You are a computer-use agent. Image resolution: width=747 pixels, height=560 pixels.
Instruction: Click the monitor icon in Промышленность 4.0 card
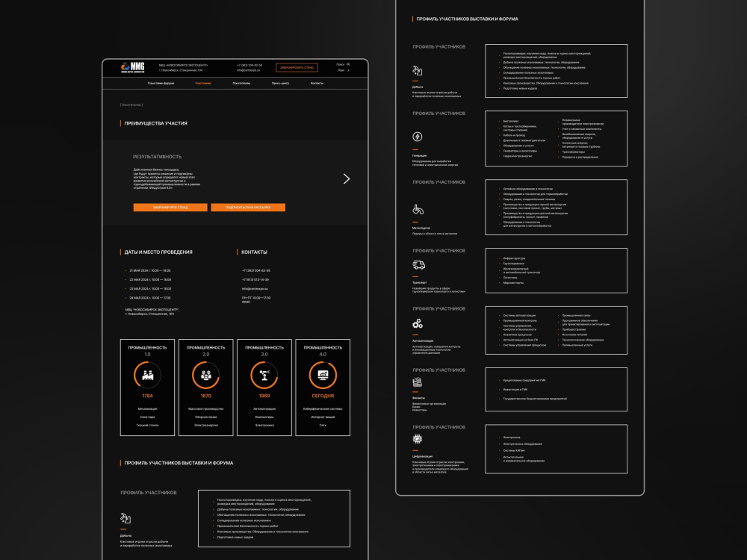click(x=323, y=376)
